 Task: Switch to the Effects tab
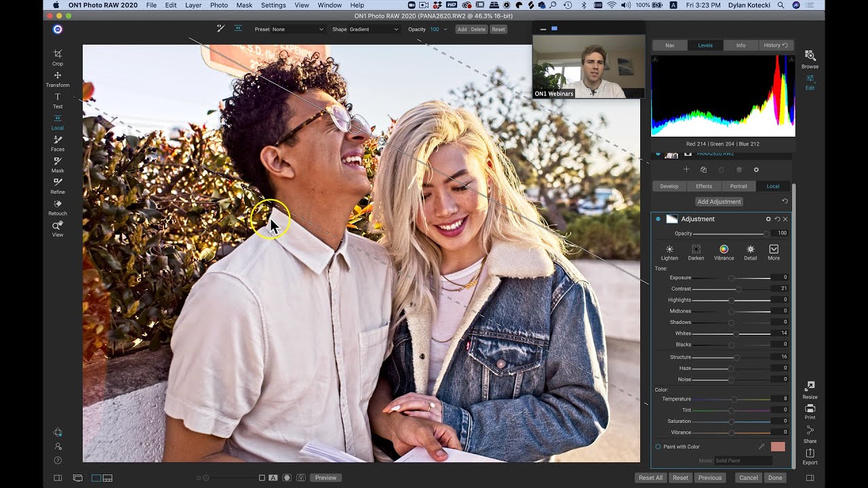click(x=704, y=186)
